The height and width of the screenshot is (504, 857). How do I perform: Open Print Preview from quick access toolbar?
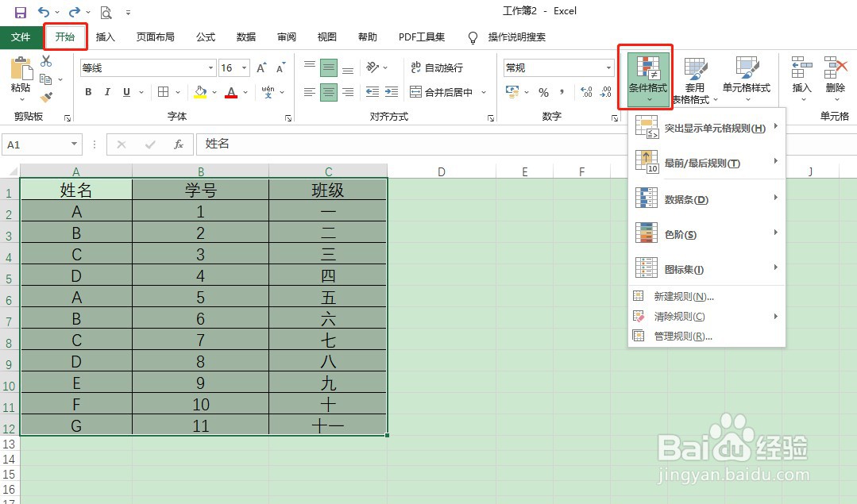(x=106, y=12)
